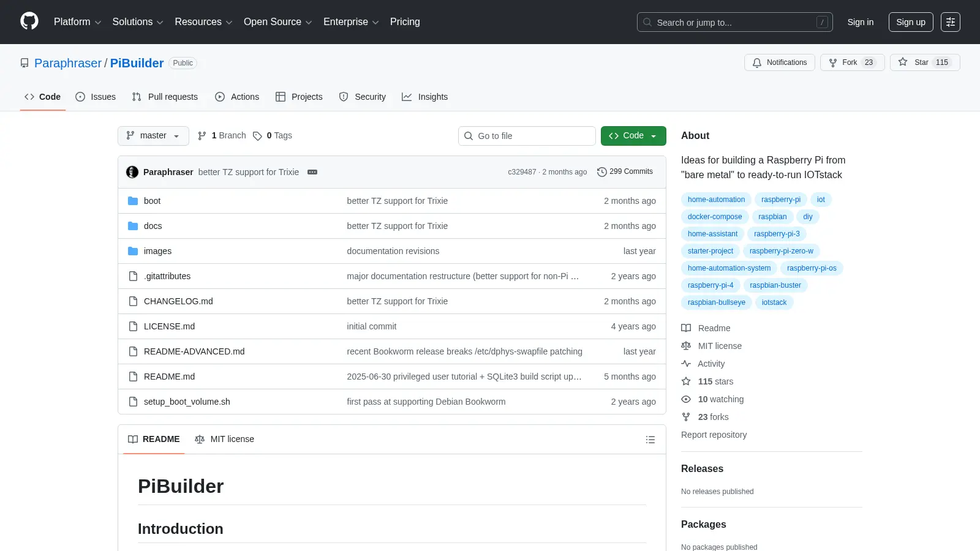Switch to MIT license tab in README panel
The image size is (980, 551).
(x=224, y=439)
